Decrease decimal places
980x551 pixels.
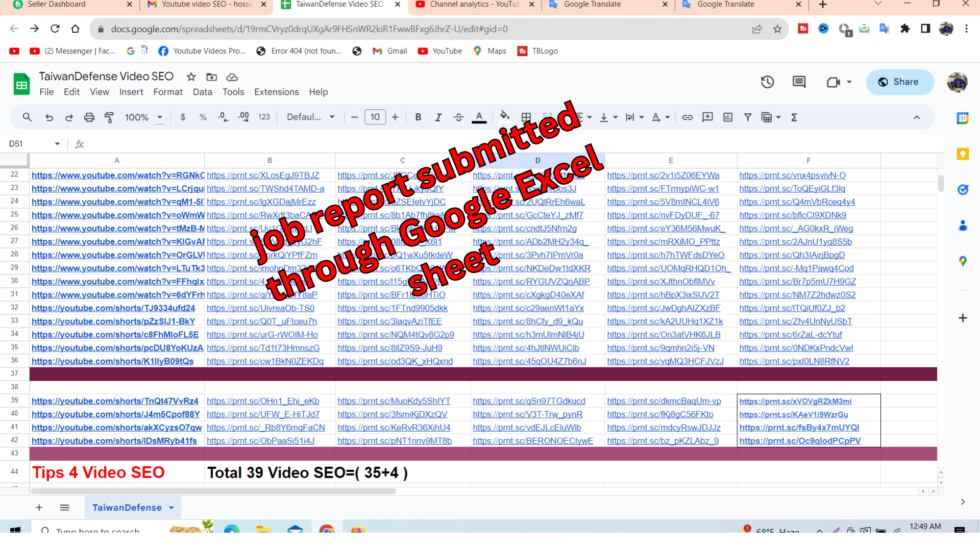click(x=223, y=117)
